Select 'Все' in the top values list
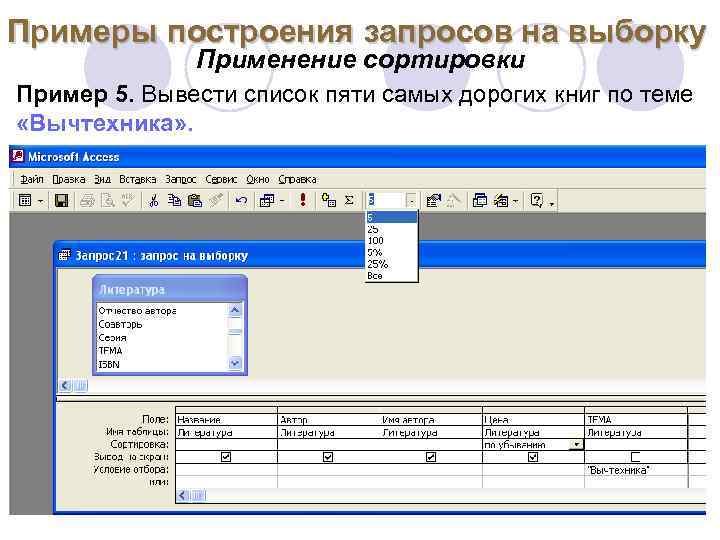Viewport: 720px width, 540px height. (x=392, y=276)
